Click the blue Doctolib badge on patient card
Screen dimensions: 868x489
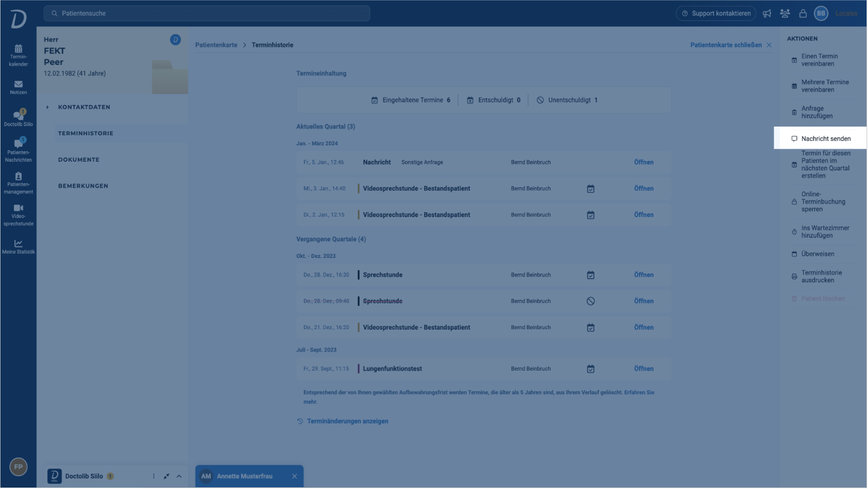[176, 40]
